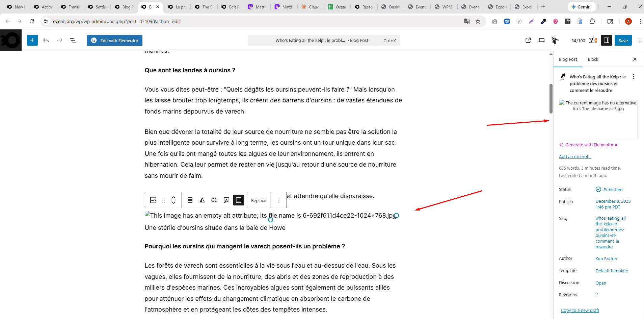Image resolution: width=644 pixels, height=319 pixels.
Task: Switch to the Block sidebar tab
Action: [593, 59]
